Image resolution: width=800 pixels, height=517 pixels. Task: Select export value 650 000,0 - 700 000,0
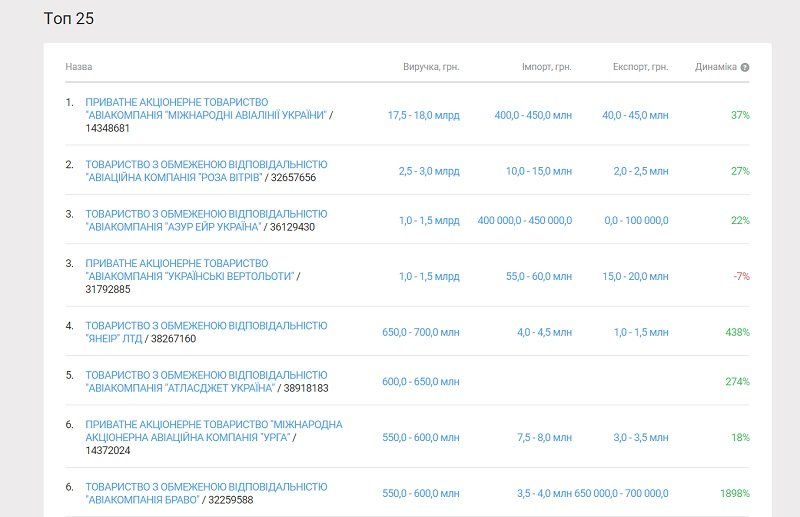[x=621, y=494]
